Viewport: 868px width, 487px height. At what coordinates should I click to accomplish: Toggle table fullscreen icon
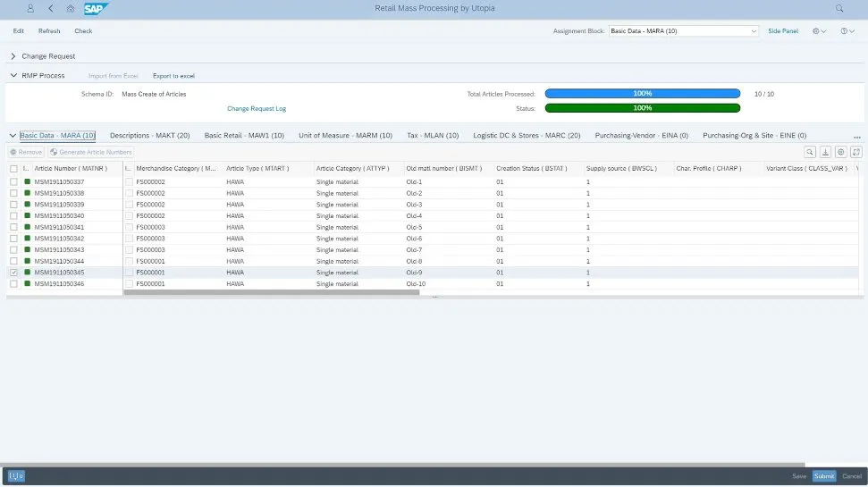click(x=855, y=152)
